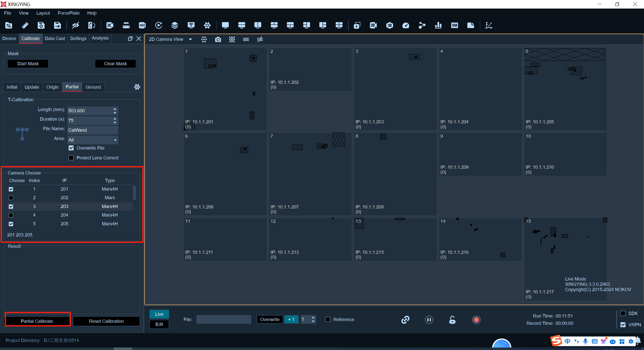The height and width of the screenshot is (350, 644).
Task: Enable the SDK checkbox
Action: 623,313
